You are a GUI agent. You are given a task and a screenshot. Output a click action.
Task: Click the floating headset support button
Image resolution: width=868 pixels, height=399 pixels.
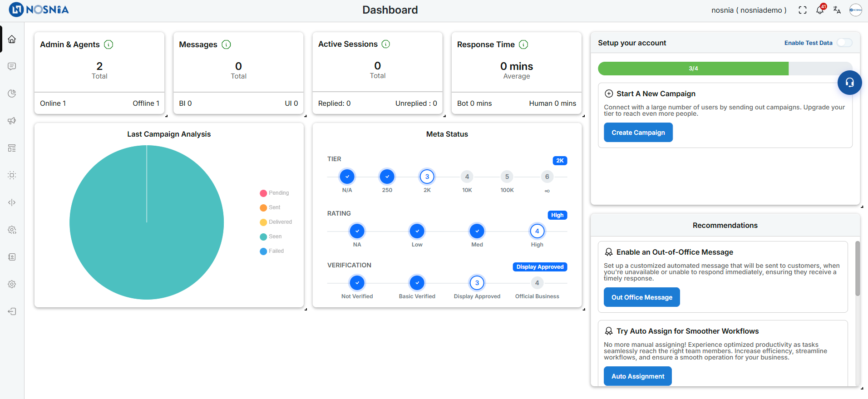pyautogui.click(x=849, y=83)
